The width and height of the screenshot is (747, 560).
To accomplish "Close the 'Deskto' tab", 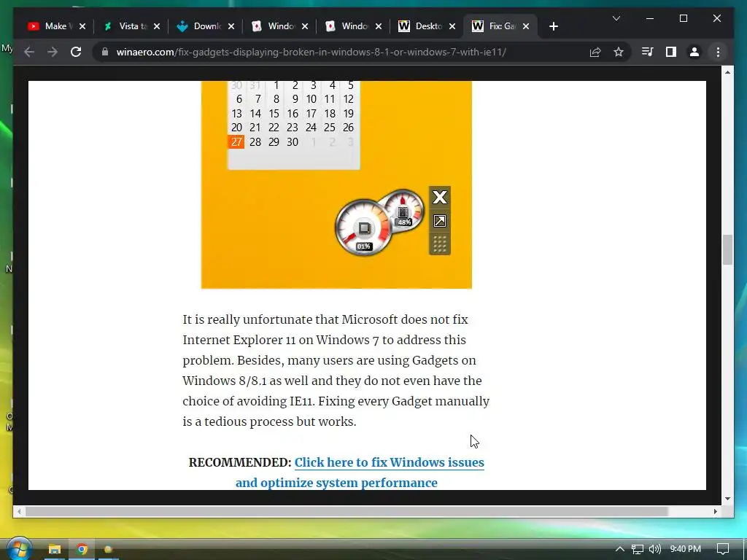I will pos(452,26).
